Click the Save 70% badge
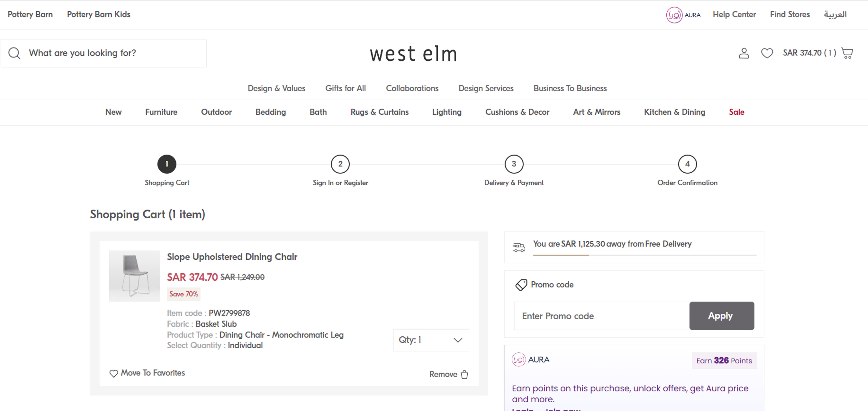868x411 pixels. coord(184,294)
